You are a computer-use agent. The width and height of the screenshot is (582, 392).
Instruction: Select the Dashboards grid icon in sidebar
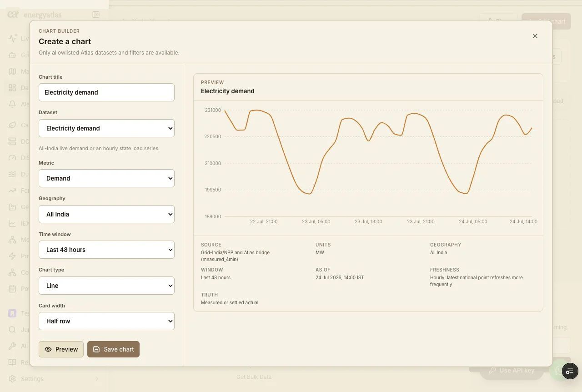coord(12,88)
